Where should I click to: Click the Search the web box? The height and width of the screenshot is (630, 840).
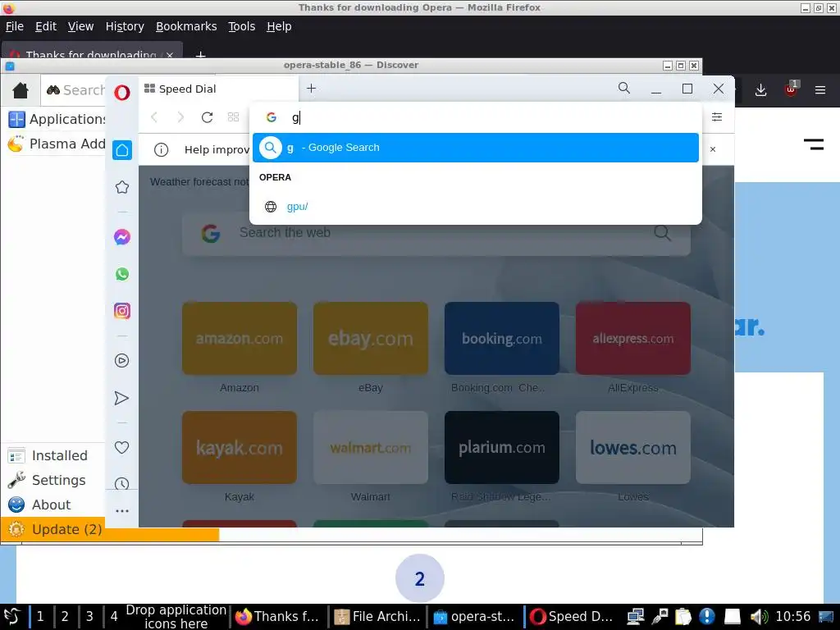(x=436, y=234)
